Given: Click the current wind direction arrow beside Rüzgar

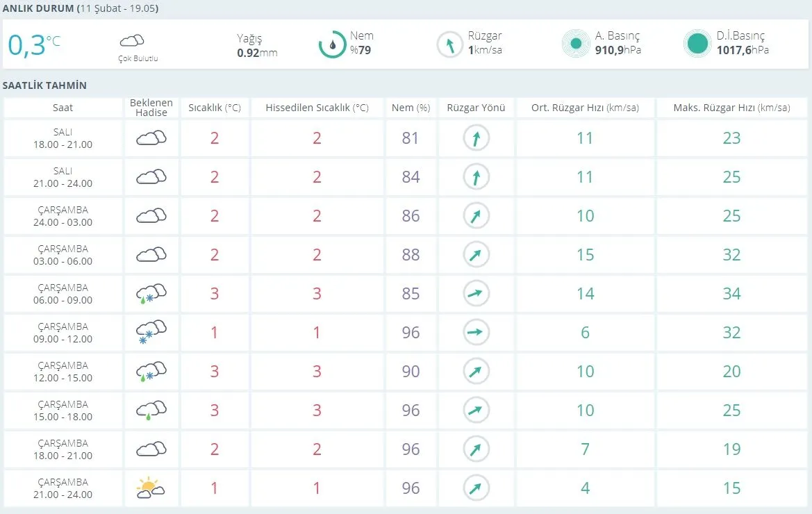Looking at the screenshot, I should [x=449, y=45].
